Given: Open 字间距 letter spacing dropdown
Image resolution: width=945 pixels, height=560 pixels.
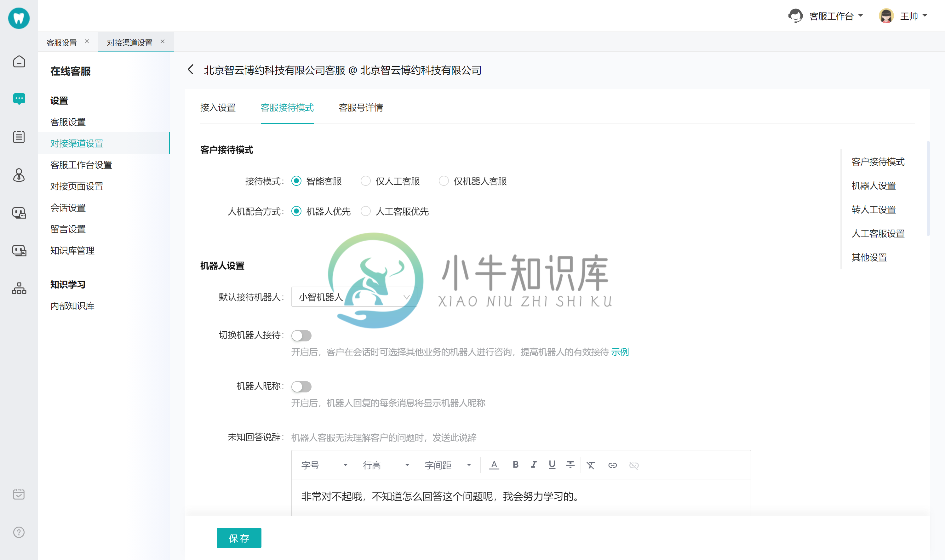Looking at the screenshot, I should [448, 465].
